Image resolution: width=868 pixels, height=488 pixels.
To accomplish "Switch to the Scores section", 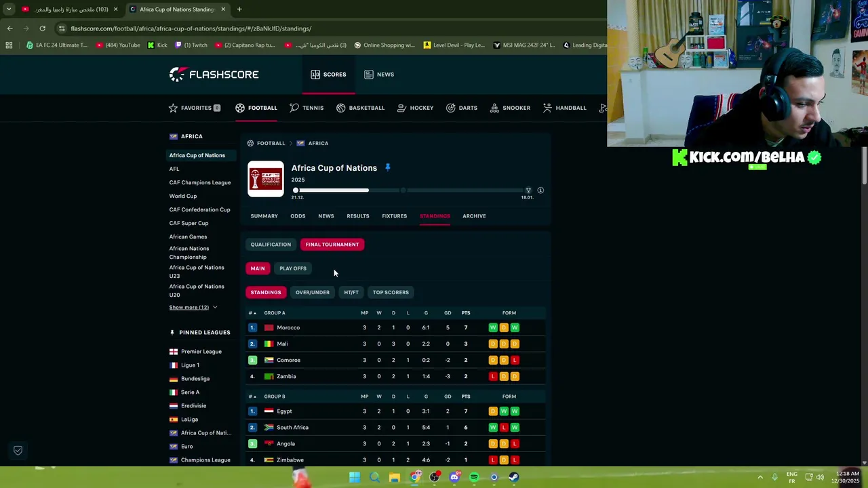I will (328, 75).
